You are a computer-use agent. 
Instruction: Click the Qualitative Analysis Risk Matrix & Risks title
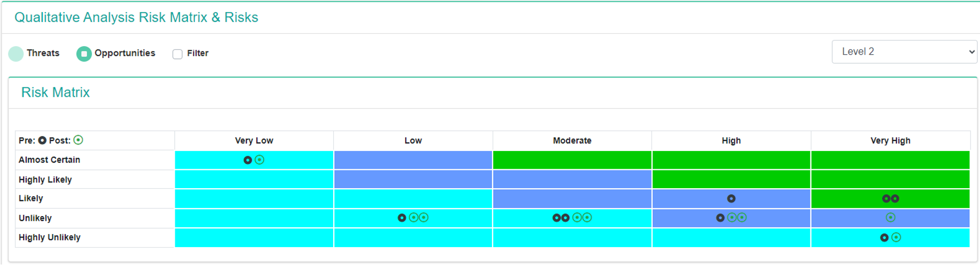tap(136, 17)
